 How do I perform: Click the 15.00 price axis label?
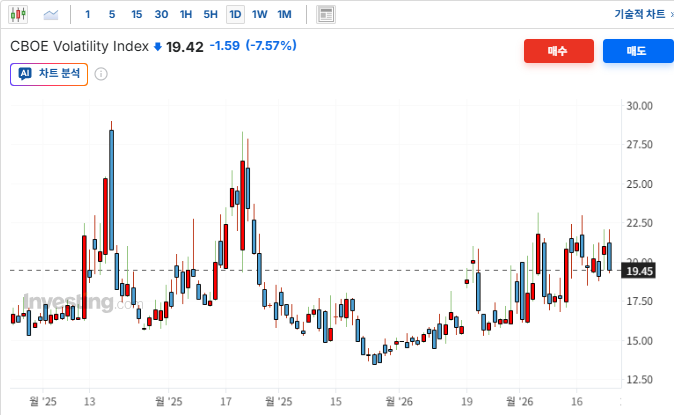(x=639, y=341)
